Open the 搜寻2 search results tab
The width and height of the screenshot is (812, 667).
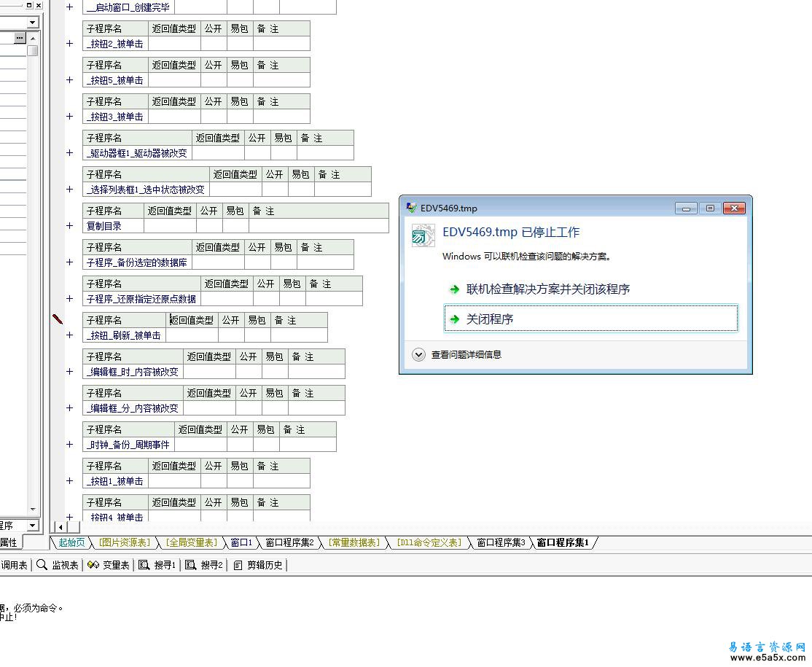pos(204,565)
